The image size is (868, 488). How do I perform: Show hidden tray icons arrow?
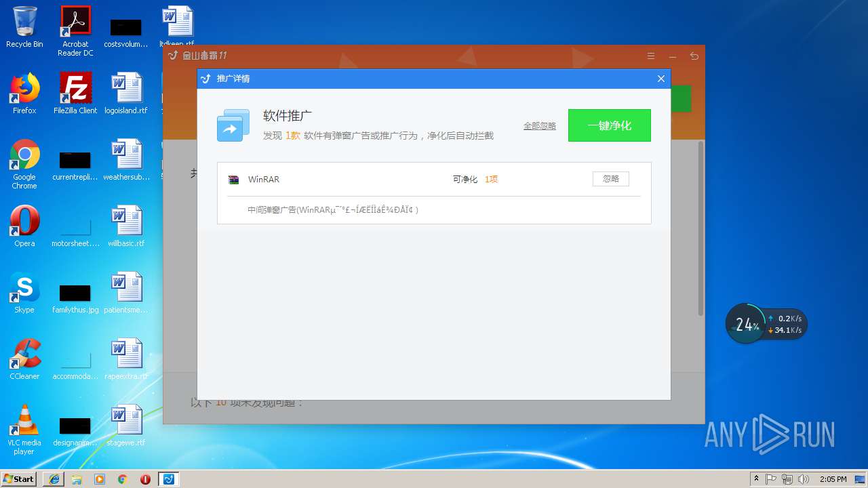pyautogui.click(x=756, y=479)
